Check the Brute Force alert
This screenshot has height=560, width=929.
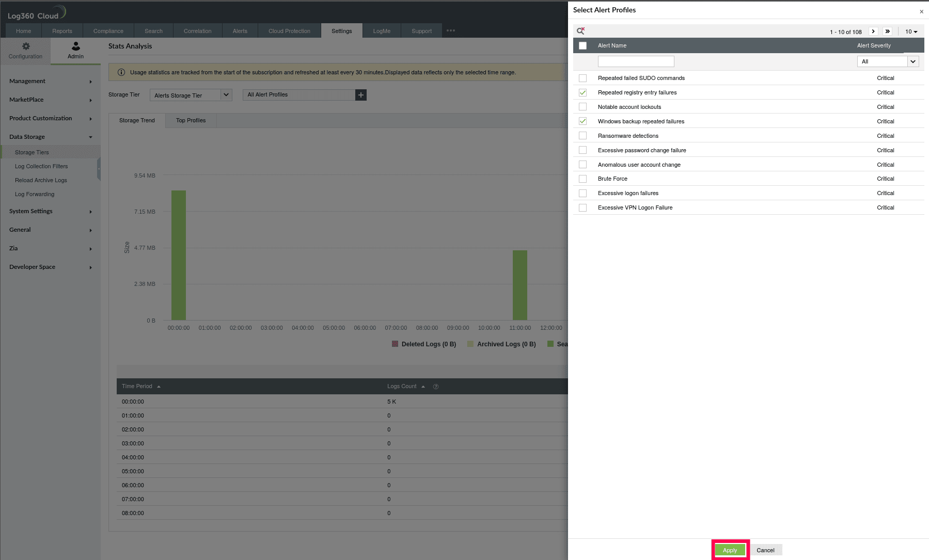pyautogui.click(x=582, y=179)
